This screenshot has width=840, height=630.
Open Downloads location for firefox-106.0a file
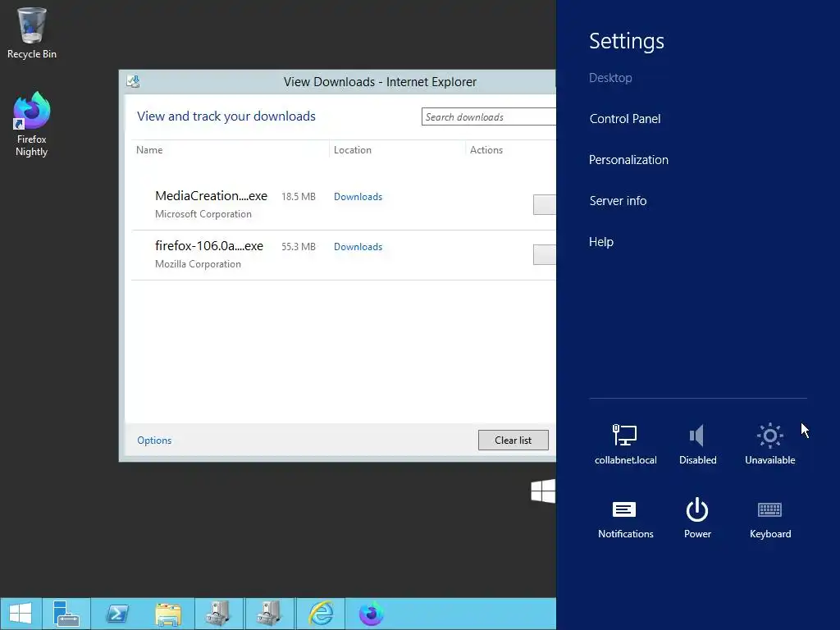tap(358, 247)
